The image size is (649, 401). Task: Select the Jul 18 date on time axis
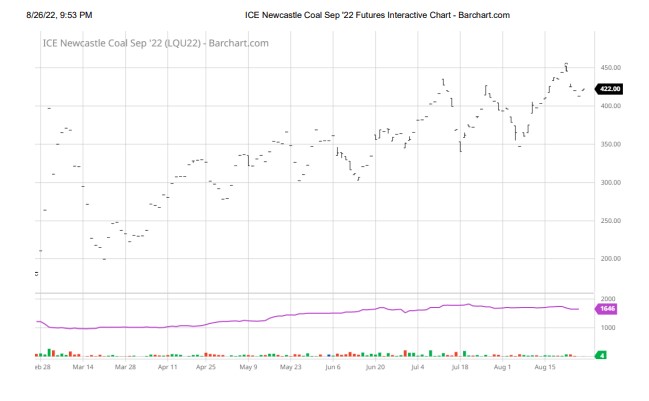pos(460,367)
